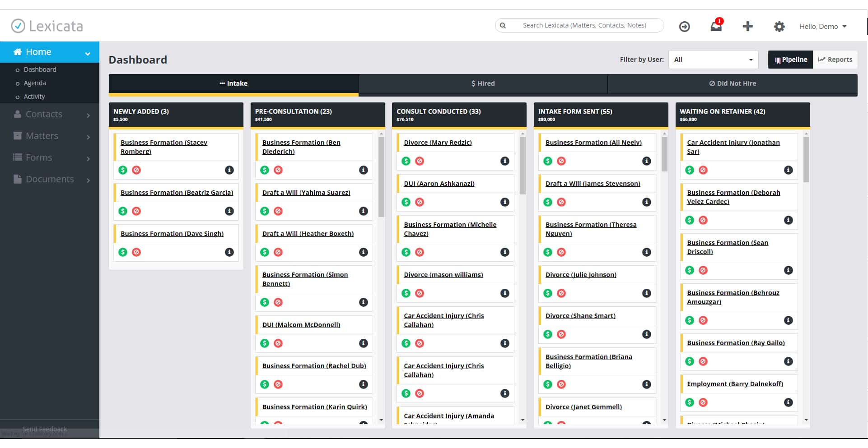Show info for James Stevenson will
The width and height of the screenshot is (868, 448).
[647, 202]
